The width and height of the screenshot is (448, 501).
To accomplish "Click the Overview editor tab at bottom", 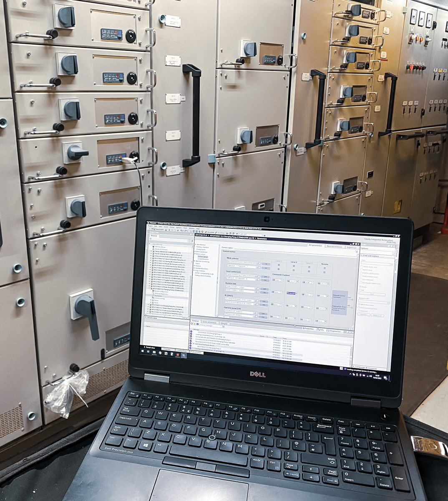I will coord(168,349).
